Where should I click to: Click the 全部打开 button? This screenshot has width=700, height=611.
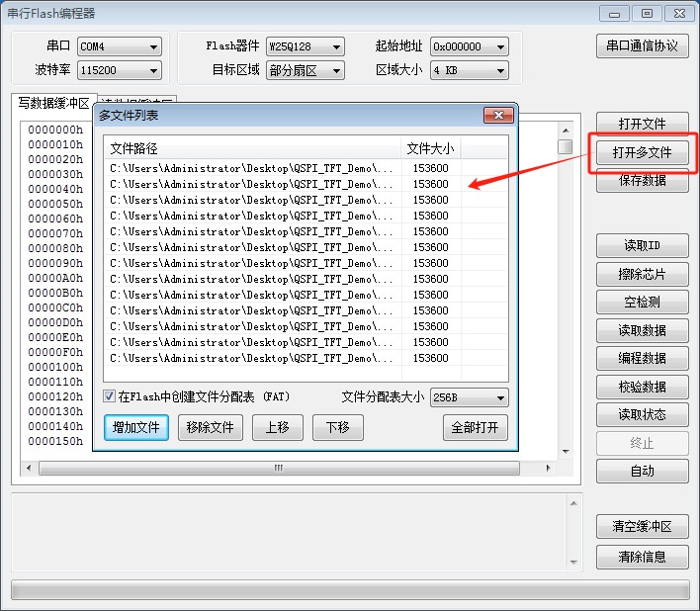pos(476,427)
